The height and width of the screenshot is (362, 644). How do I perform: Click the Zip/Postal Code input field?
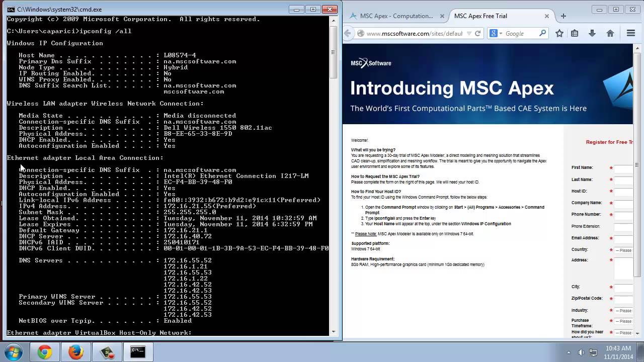[x=623, y=299]
